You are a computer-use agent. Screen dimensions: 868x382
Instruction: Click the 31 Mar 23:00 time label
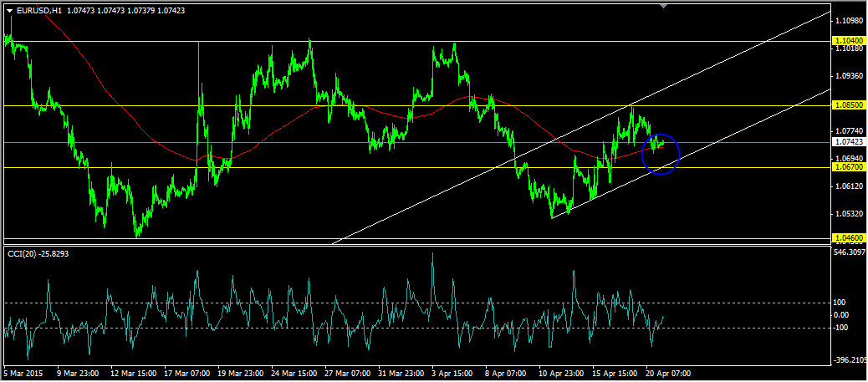[x=402, y=374]
